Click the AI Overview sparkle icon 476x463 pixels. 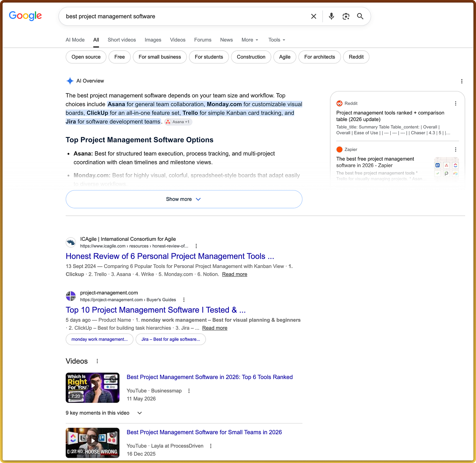70,81
